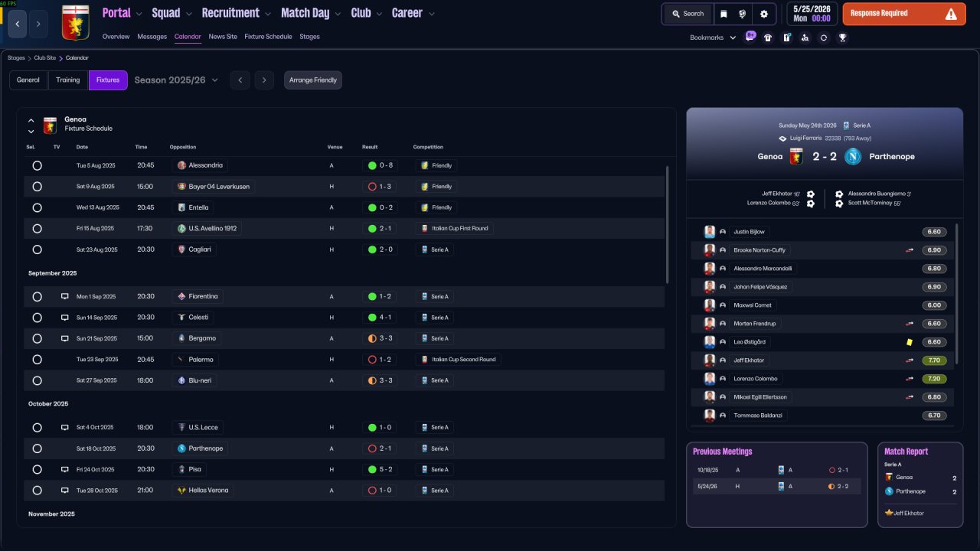Go to next season with right chevron
Screen dimensions: 980x551
pyautogui.click(x=264, y=80)
